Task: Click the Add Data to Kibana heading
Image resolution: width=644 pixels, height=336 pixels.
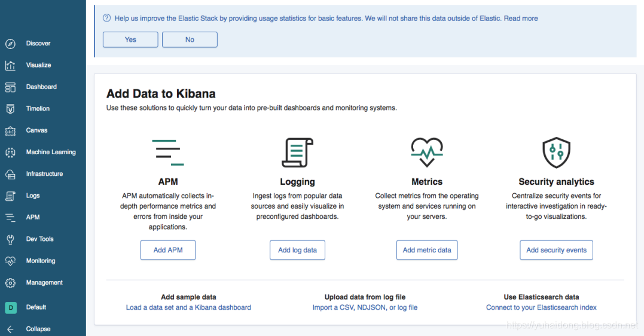Action: pyautogui.click(x=161, y=94)
